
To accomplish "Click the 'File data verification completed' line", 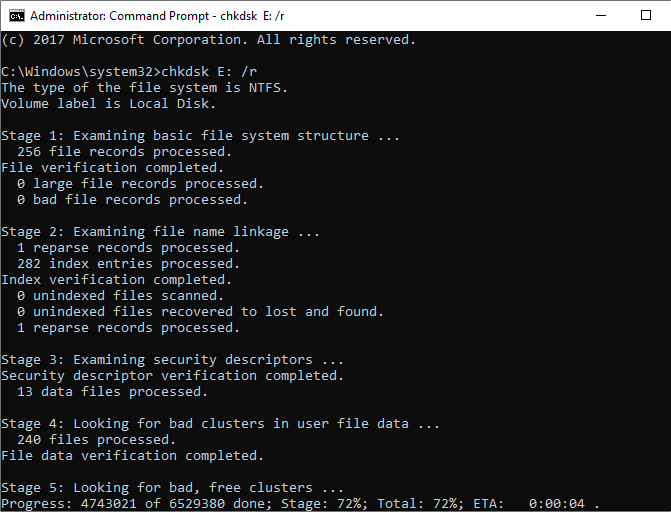I will [132, 456].
